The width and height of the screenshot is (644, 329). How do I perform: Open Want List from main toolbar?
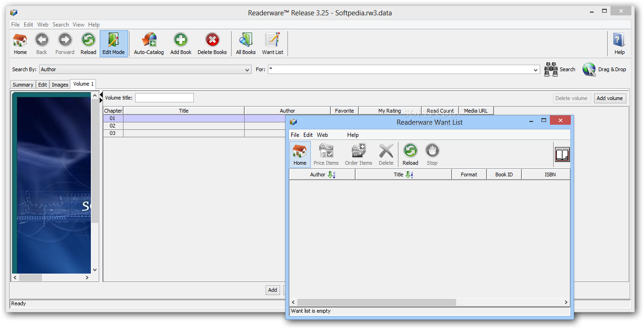(x=273, y=44)
